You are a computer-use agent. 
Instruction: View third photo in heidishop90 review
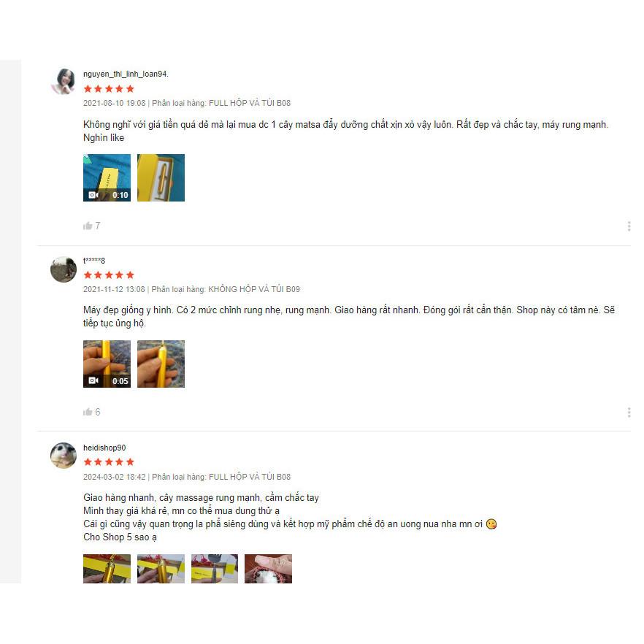coord(215,569)
